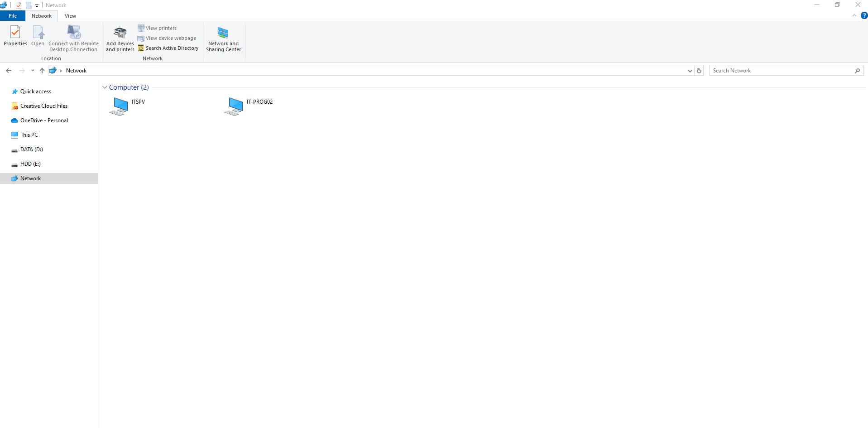Go back to previous location
This screenshot has width=868, height=428.
9,71
